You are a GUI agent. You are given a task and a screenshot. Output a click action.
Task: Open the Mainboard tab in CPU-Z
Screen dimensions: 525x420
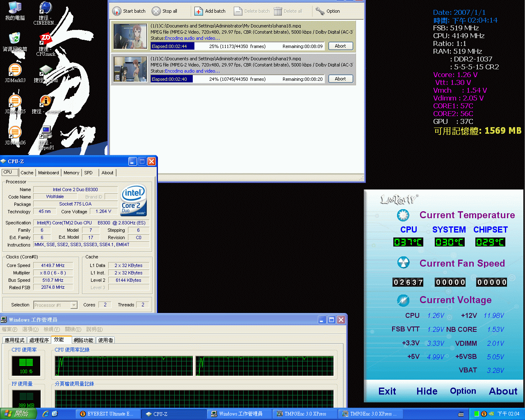click(48, 173)
